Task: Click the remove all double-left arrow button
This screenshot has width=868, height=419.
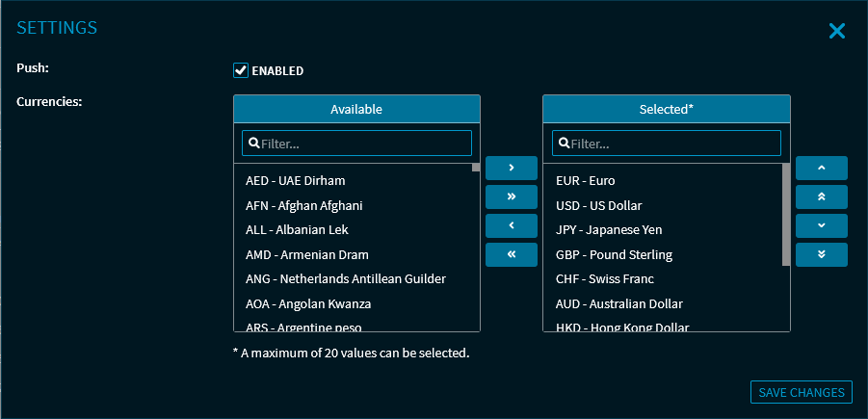Action: pos(511,254)
